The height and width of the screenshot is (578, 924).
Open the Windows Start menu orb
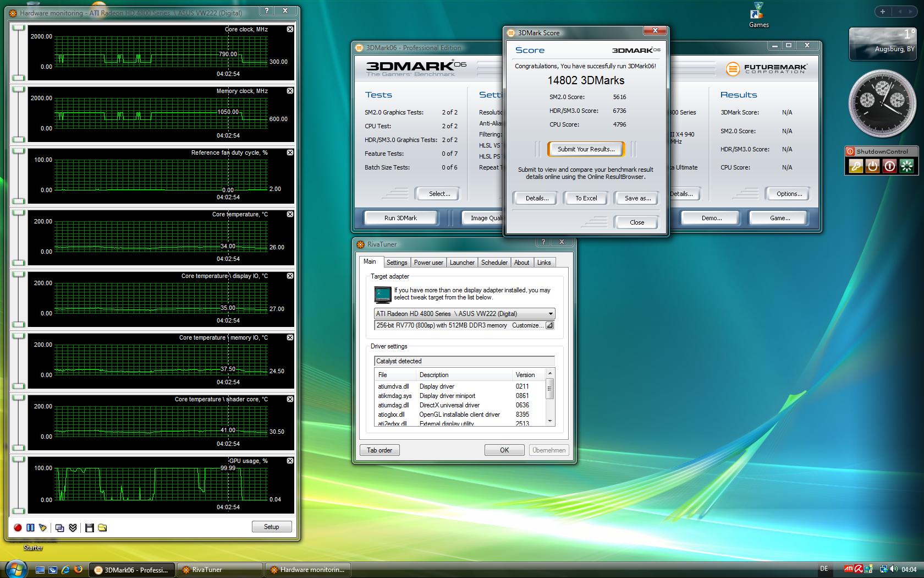pos(16,569)
